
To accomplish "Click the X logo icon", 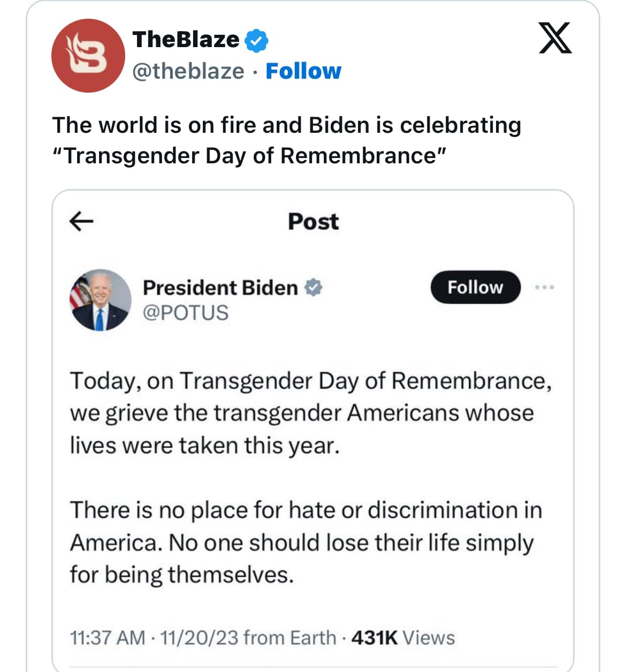I will [x=555, y=38].
